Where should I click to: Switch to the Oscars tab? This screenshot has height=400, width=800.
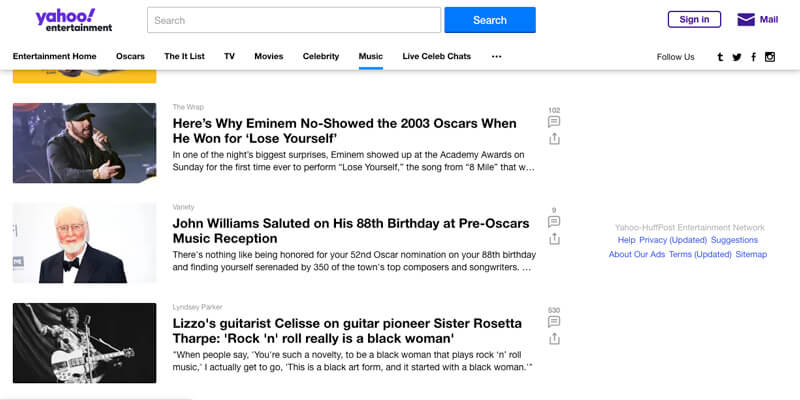click(130, 57)
